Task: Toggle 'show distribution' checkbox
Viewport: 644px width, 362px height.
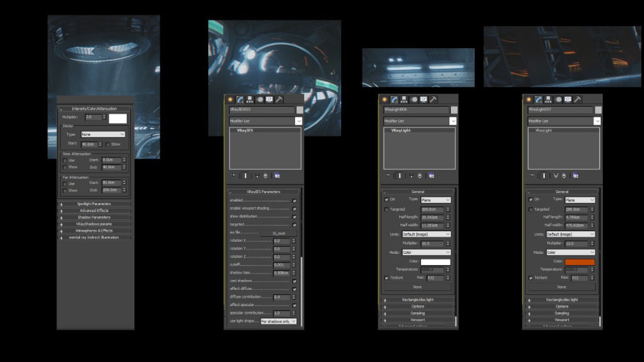Action: coord(294,217)
